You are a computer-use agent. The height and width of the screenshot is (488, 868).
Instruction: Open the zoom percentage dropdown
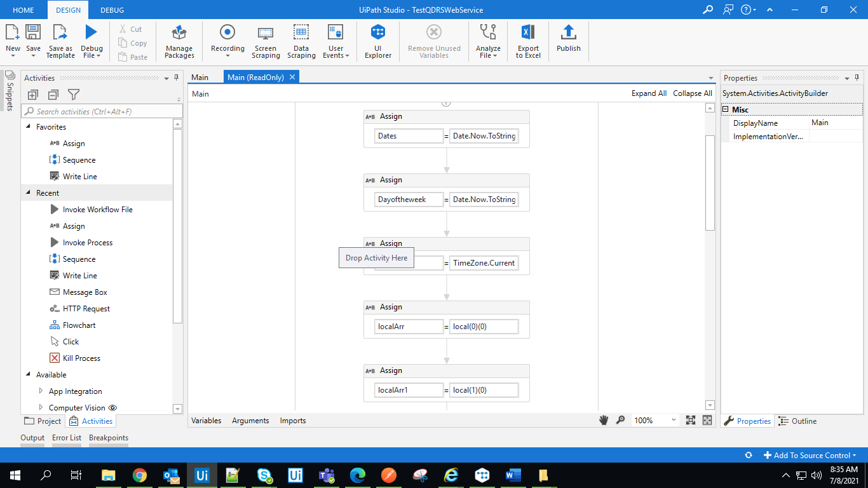coord(674,420)
